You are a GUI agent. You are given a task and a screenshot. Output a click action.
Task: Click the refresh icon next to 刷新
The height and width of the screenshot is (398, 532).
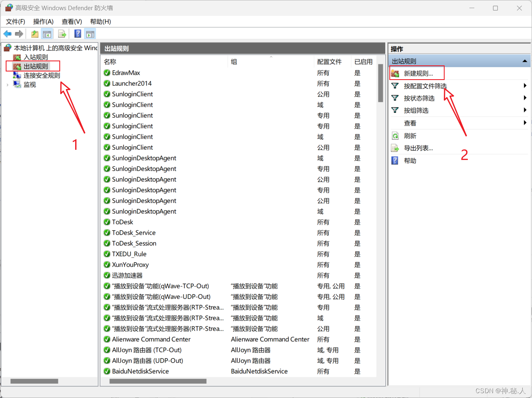(x=395, y=136)
